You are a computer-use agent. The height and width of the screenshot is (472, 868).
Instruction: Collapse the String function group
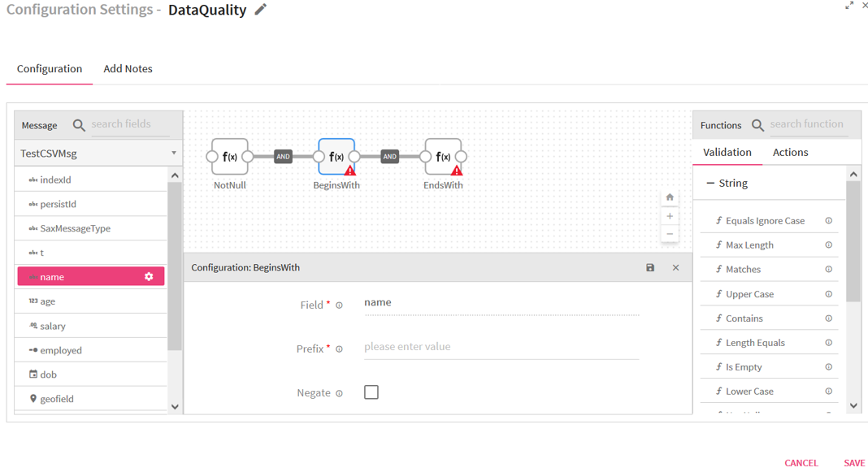click(x=710, y=183)
